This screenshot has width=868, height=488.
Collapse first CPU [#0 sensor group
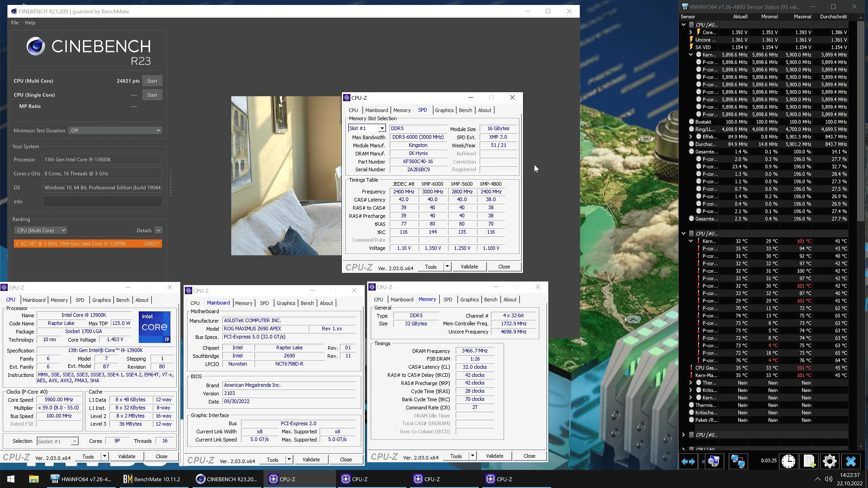[x=684, y=25]
